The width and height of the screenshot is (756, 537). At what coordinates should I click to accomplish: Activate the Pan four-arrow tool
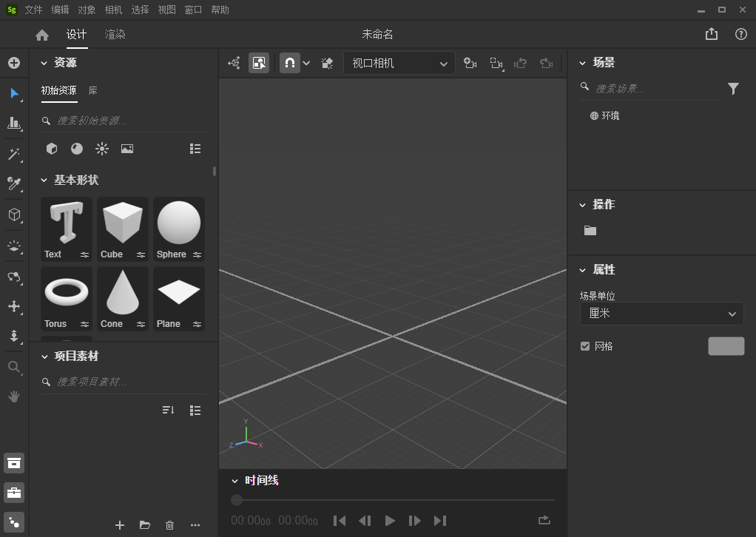pos(14,306)
